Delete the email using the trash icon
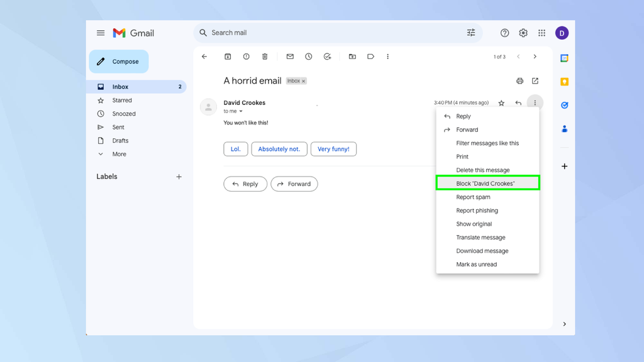The width and height of the screenshot is (644, 362). (x=265, y=56)
